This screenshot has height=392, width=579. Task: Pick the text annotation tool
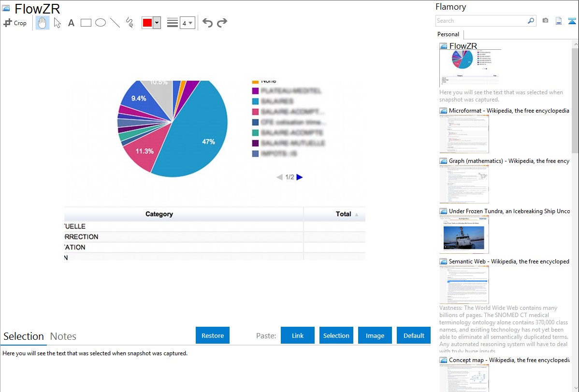(71, 23)
